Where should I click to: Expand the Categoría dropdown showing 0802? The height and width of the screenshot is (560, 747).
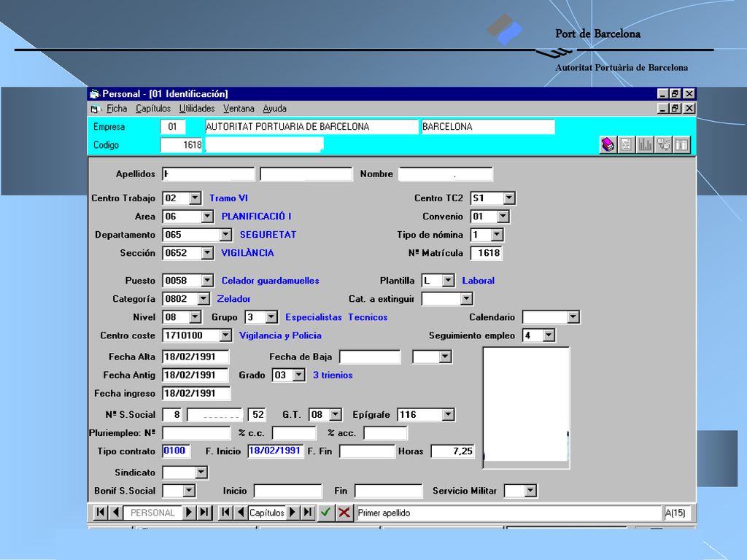[203, 298]
